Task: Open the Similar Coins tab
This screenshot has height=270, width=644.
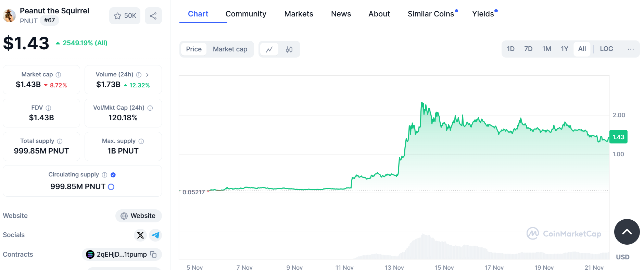Action: (x=431, y=14)
